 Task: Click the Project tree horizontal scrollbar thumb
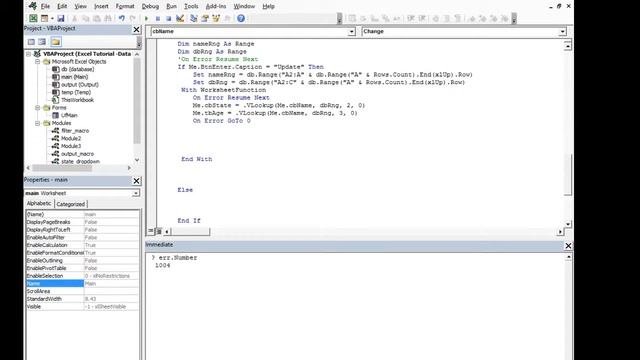[x=62, y=168]
